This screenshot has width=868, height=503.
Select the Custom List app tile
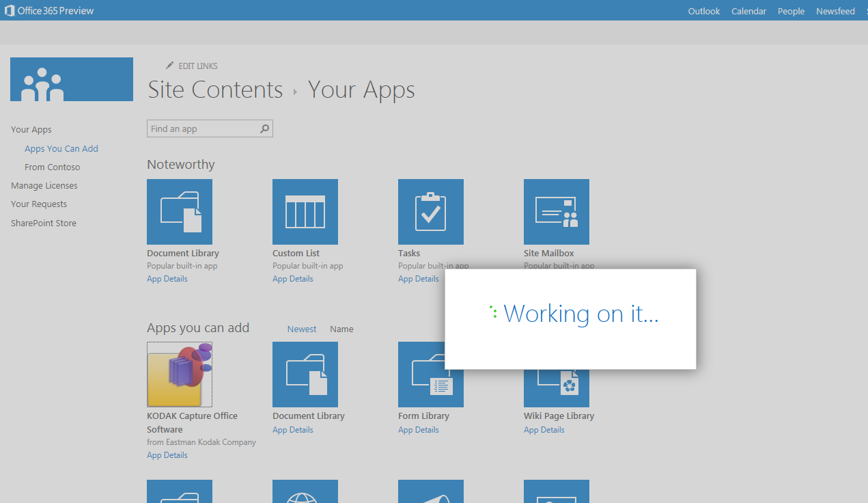click(x=305, y=212)
